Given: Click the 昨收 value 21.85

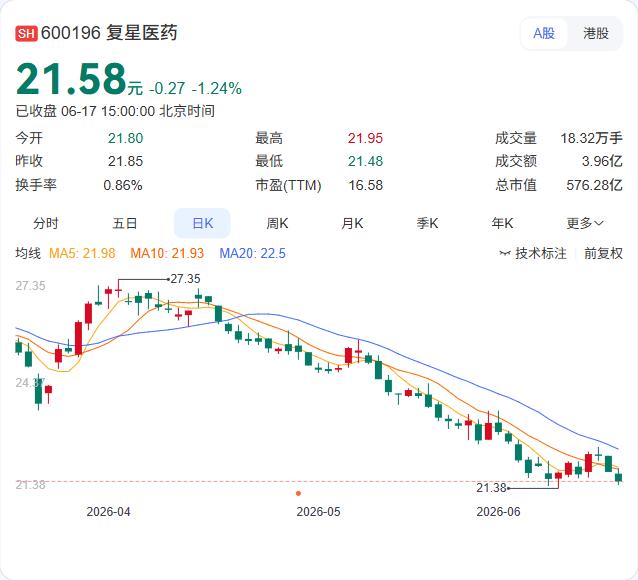Looking at the screenshot, I should 125,161.
